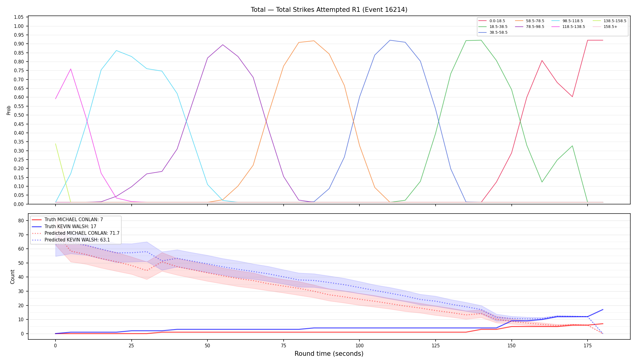Click the '75' tick on round time axis

point(283,345)
